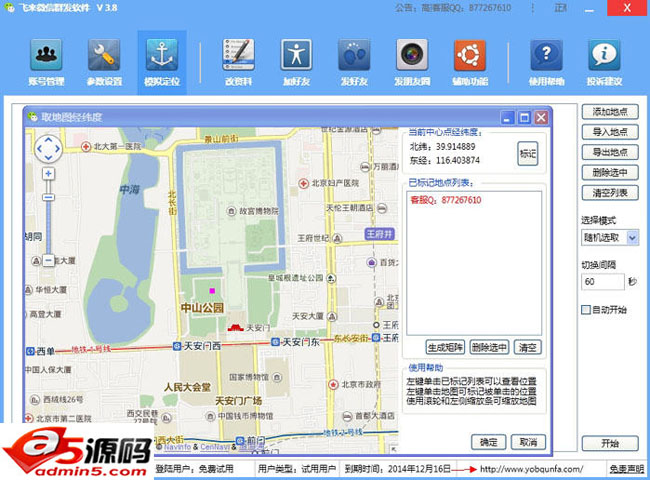Expand 选择模式 随机选取 dropdown
This screenshot has width=650, height=480.
click(632, 238)
